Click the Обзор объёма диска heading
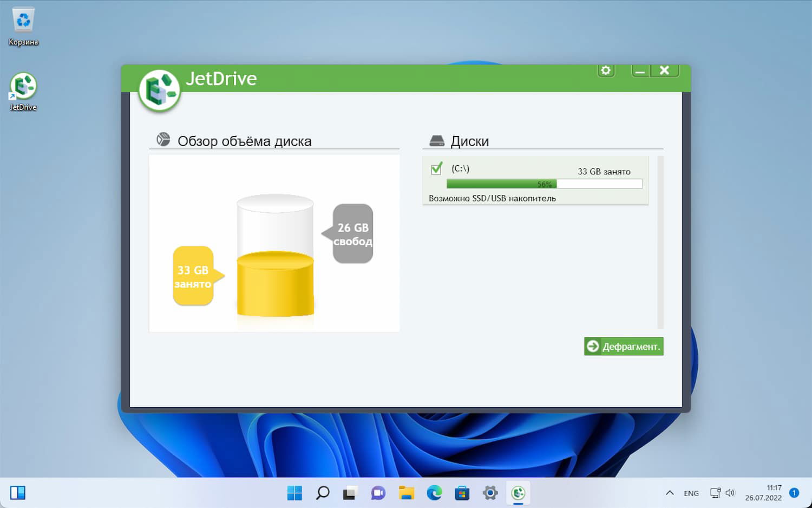The image size is (812, 508). pos(244,141)
